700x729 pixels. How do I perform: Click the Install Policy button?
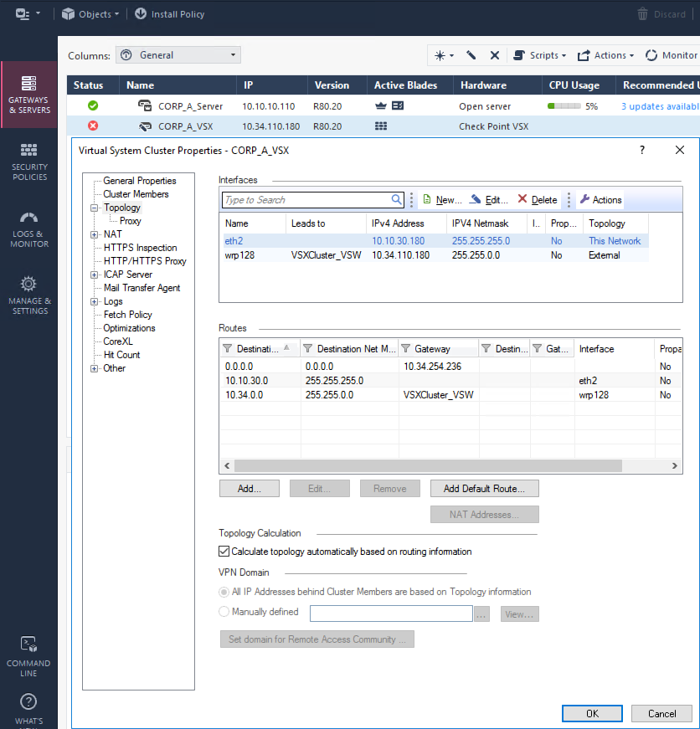coord(170,14)
